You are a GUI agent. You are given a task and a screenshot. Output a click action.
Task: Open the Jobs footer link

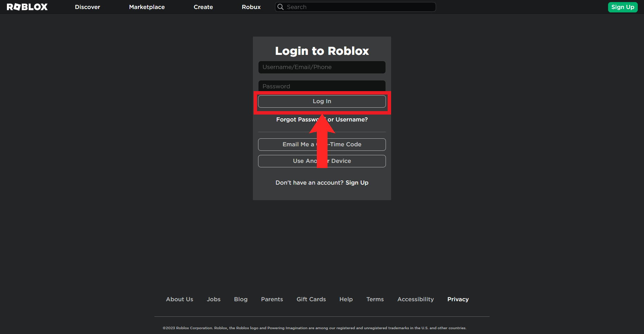click(x=214, y=299)
